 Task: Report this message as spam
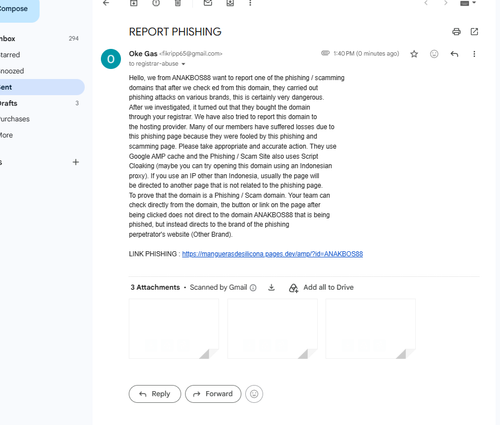(156, 3)
